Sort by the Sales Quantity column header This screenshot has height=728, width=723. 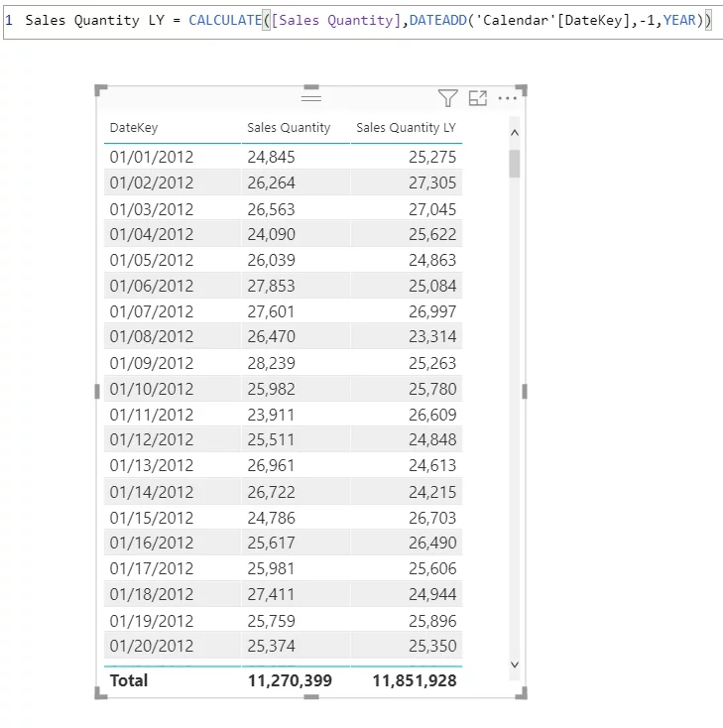[289, 128]
